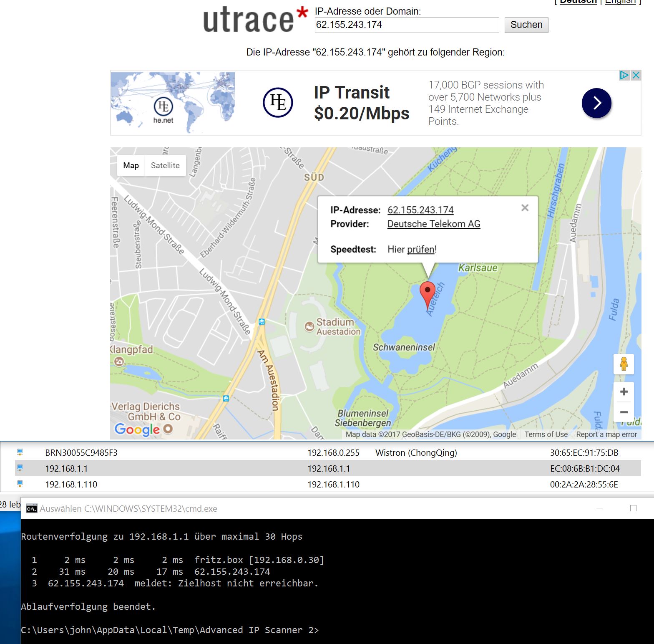The width and height of the screenshot is (654, 644).
Task: Click the cmd prompt line Advanced IP Scanner 2>
Action: coord(170,630)
